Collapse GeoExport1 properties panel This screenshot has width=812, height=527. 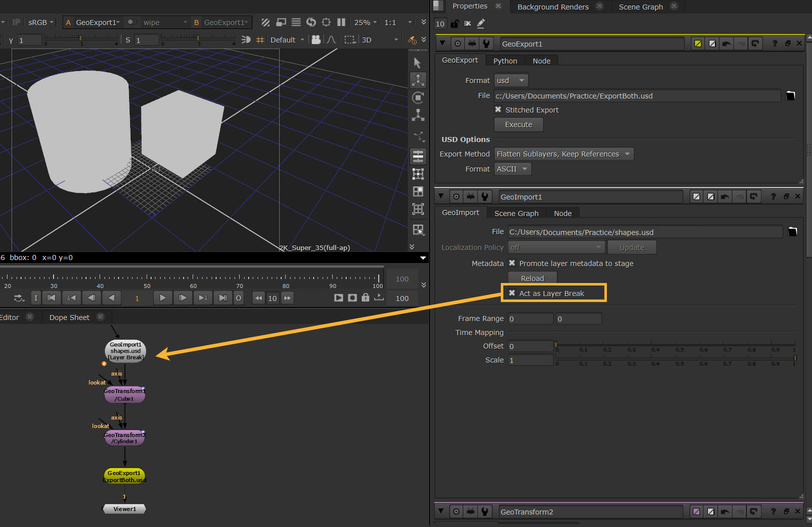click(x=442, y=43)
